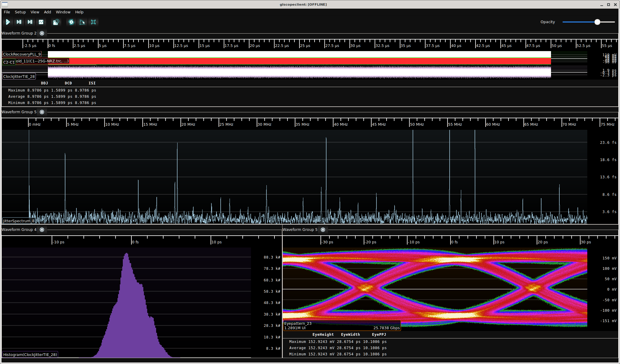Click the eye crossing near -20 ps
The width and height of the screenshot is (620, 364).
click(x=365, y=288)
